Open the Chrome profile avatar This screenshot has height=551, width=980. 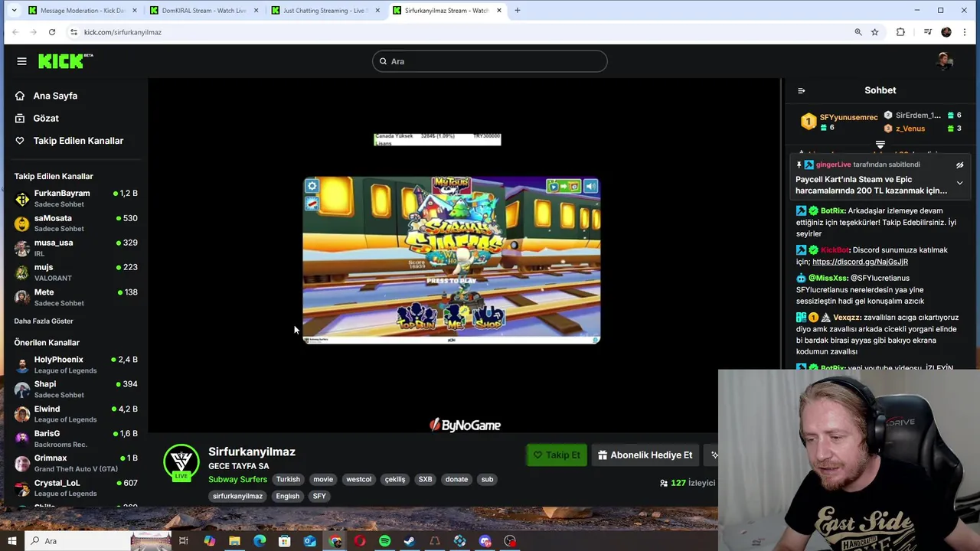tap(946, 32)
